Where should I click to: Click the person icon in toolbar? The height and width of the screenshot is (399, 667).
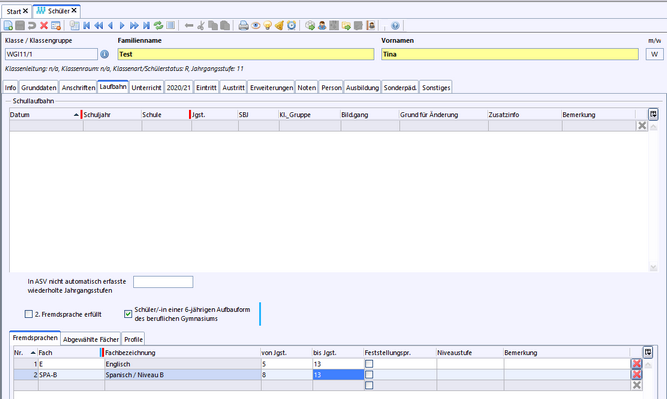click(x=322, y=26)
